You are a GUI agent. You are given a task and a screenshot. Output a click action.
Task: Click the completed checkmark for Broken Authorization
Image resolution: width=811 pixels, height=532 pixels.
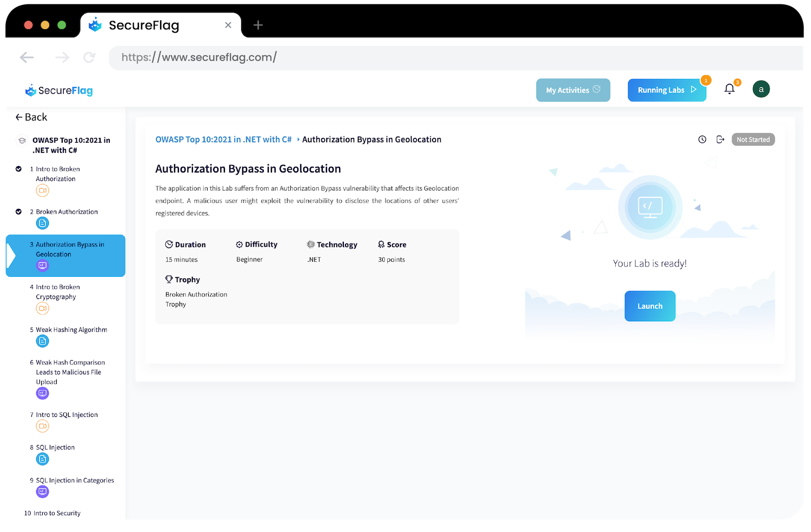18,212
